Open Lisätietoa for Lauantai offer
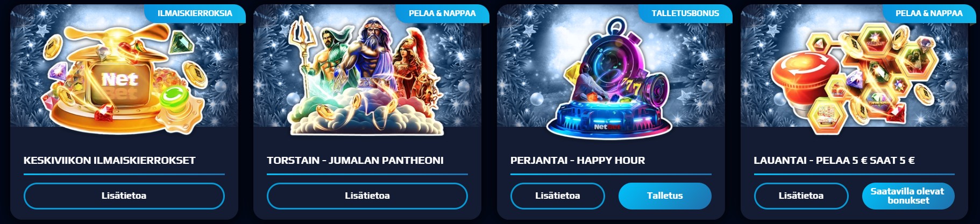The height and width of the screenshot is (224, 980). click(x=801, y=196)
